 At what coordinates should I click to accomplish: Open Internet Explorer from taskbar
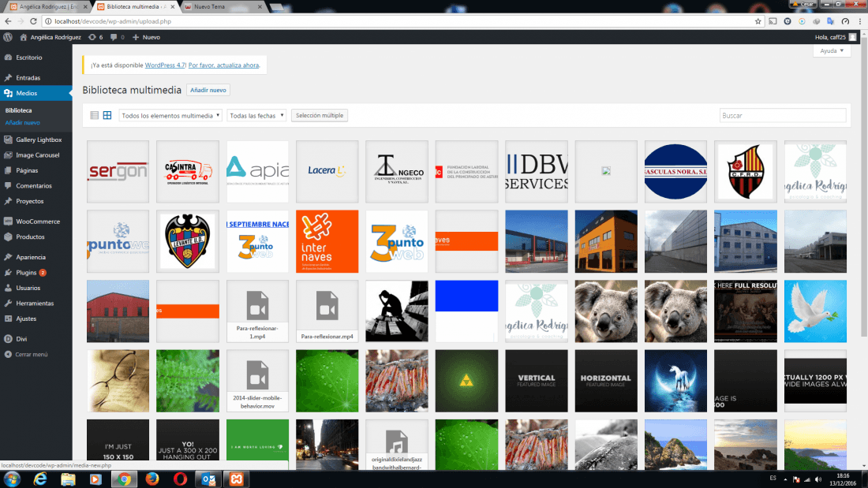(x=40, y=479)
